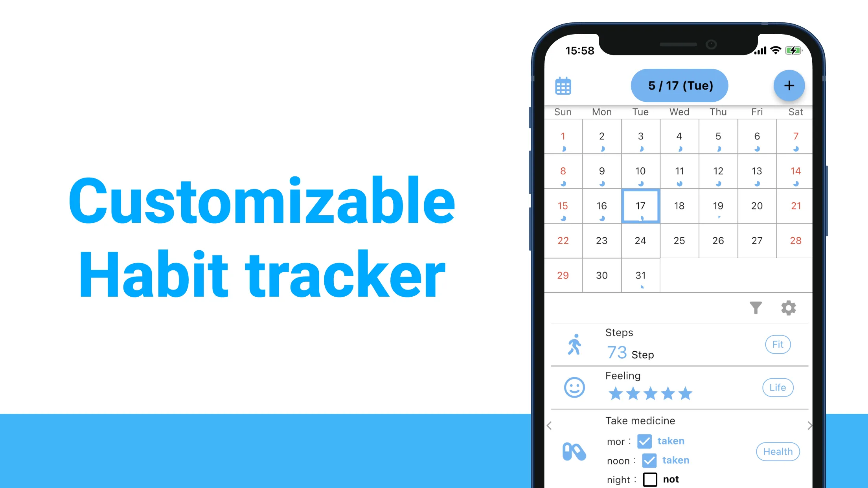Tap the smiley feeling icon
The image size is (868, 488).
click(x=575, y=388)
